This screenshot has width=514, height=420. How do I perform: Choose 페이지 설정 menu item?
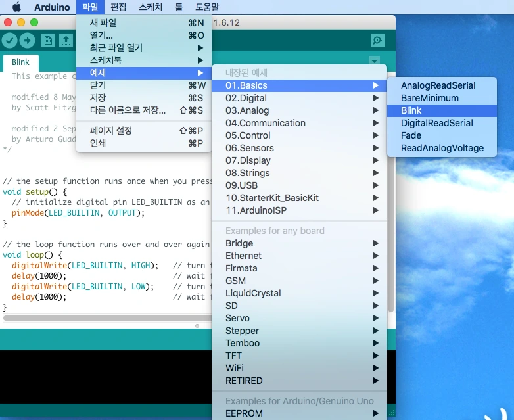click(144, 131)
